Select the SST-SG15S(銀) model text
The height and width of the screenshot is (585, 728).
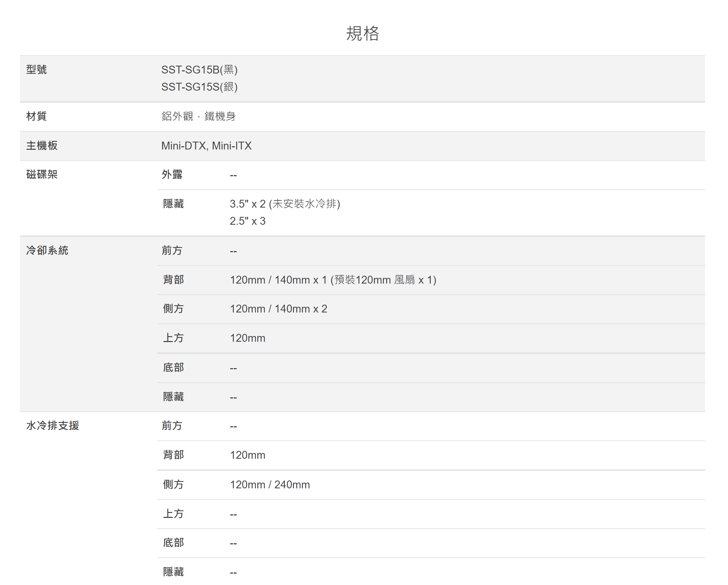tap(199, 87)
